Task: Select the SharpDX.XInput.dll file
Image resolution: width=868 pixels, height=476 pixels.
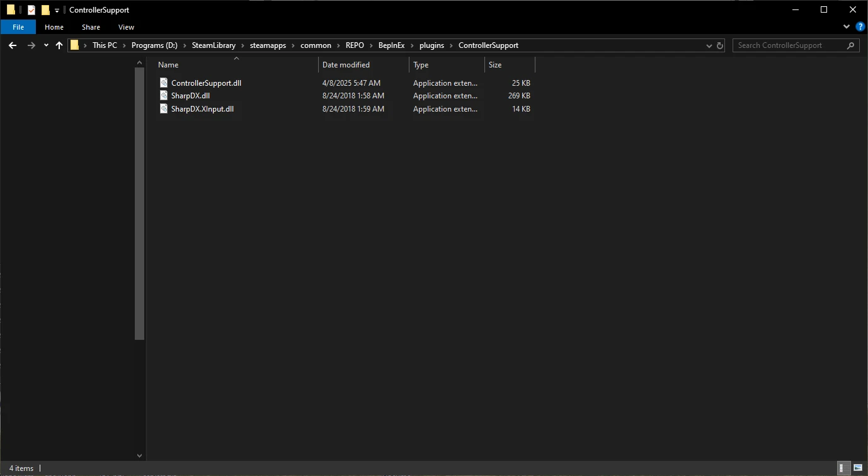Action: tap(202, 109)
